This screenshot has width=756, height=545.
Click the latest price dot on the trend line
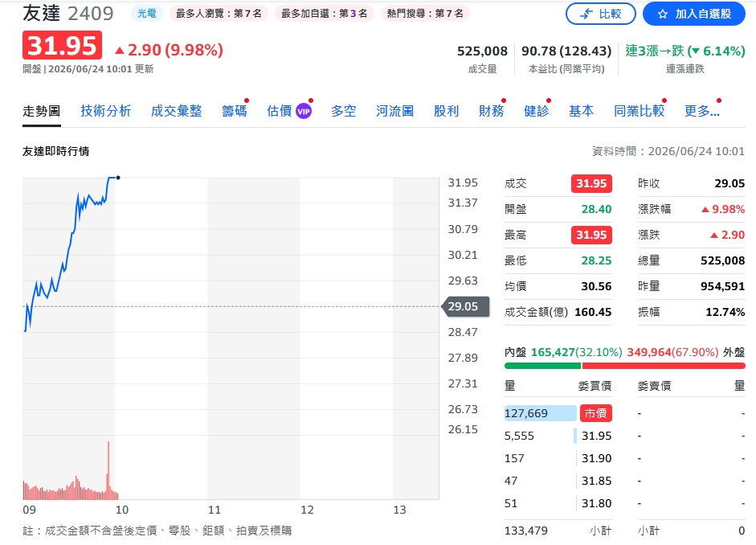click(x=118, y=178)
